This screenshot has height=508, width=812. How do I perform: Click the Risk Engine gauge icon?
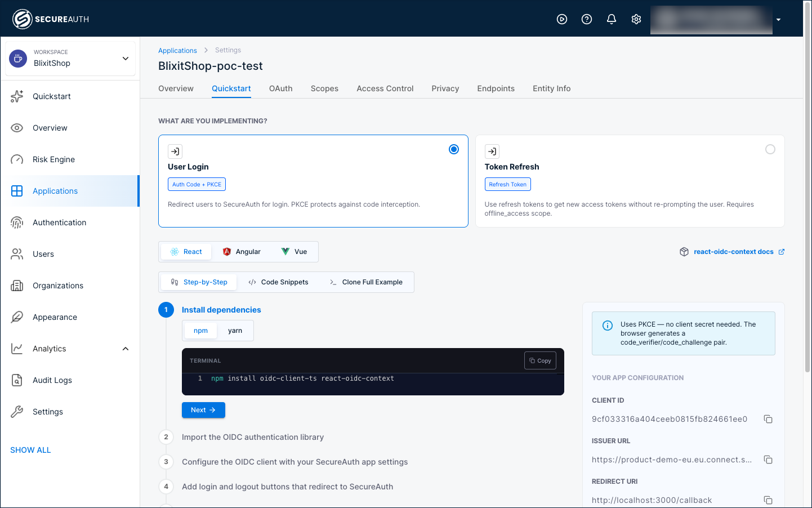(17, 159)
